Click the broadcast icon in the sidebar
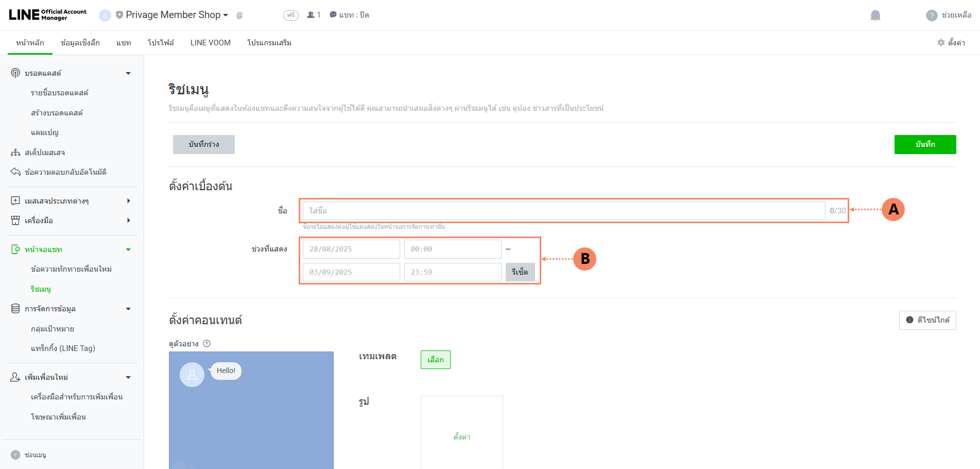This screenshot has width=980, height=469. coord(15,73)
